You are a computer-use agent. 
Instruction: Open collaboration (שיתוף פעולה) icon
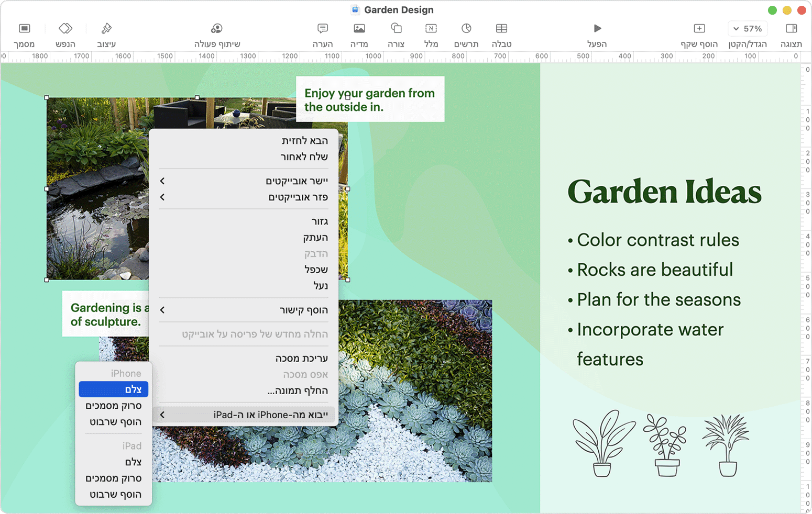click(217, 28)
